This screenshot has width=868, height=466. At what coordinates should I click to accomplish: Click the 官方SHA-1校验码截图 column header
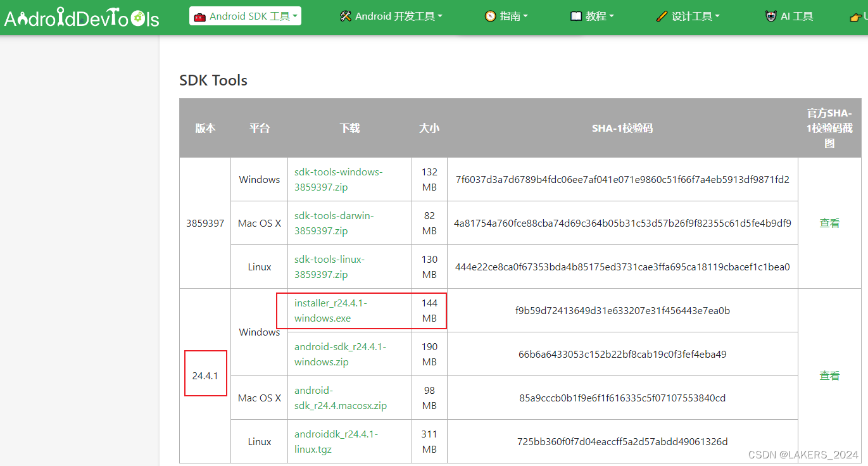(829, 128)
